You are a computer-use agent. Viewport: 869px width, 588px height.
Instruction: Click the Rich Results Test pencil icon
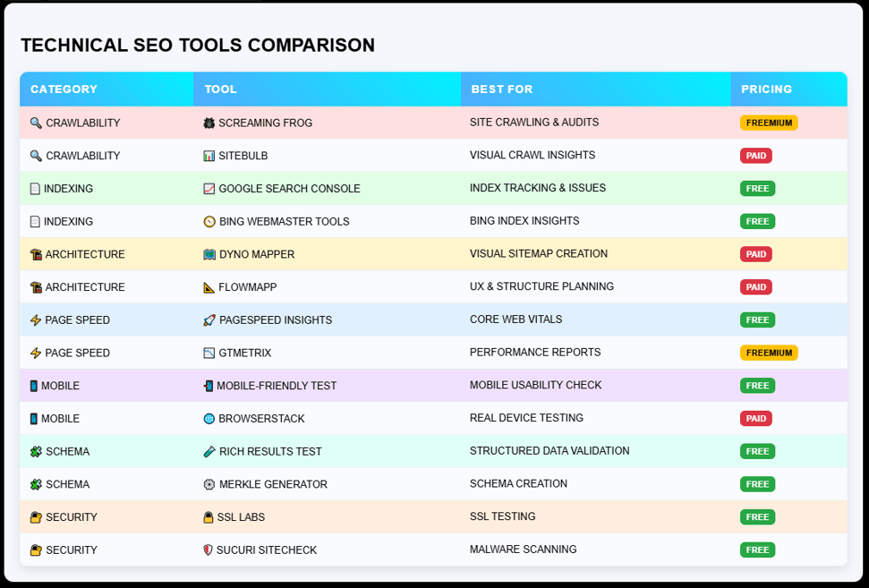click(x=208, y=451)
